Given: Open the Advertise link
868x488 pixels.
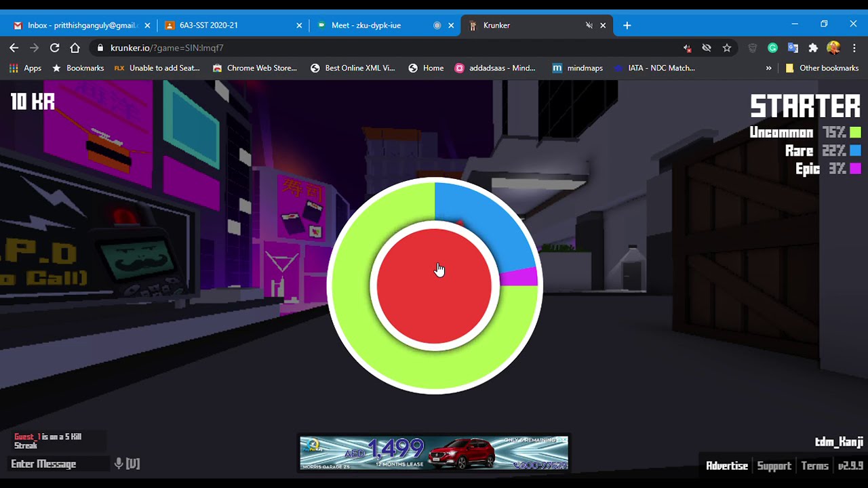Looking at the screenshot, I should 727,466.
